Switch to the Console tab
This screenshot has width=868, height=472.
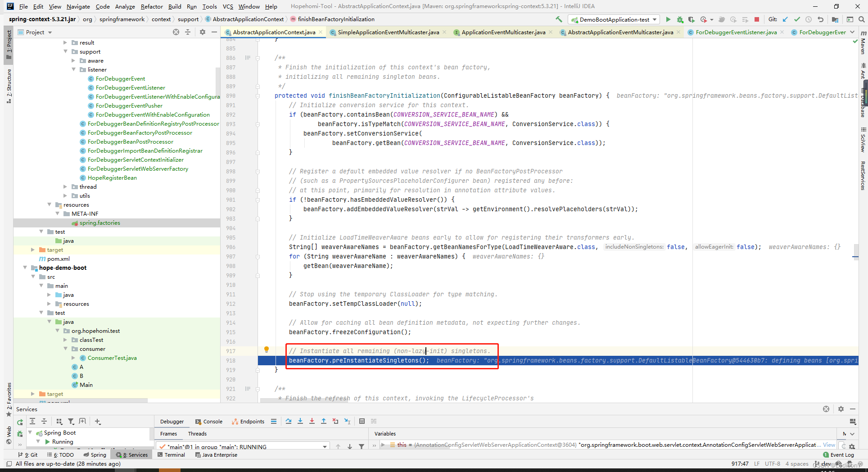(x=209, y=422)
